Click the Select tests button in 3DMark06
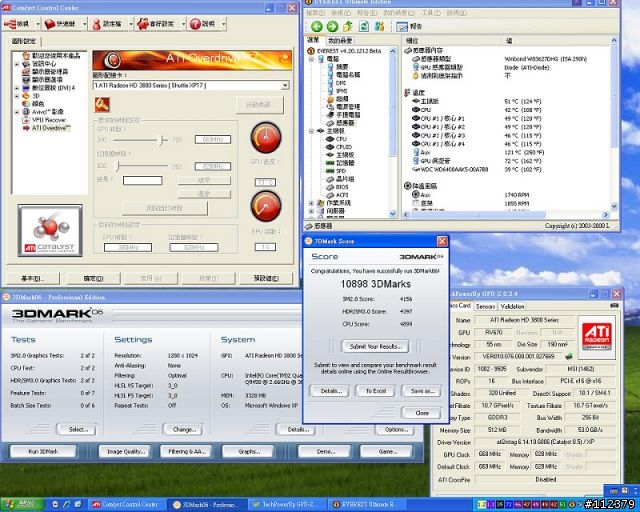This screenshot has width=640, height=512. [78, 430]
